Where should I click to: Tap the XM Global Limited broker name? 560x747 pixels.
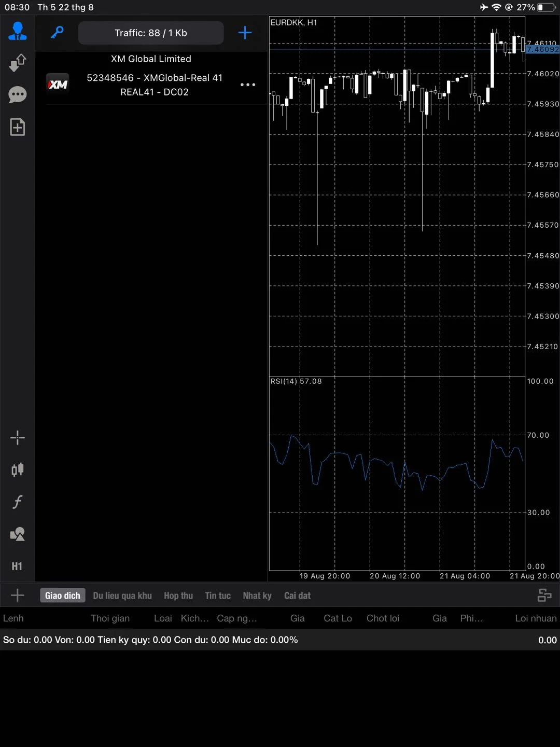151,59
